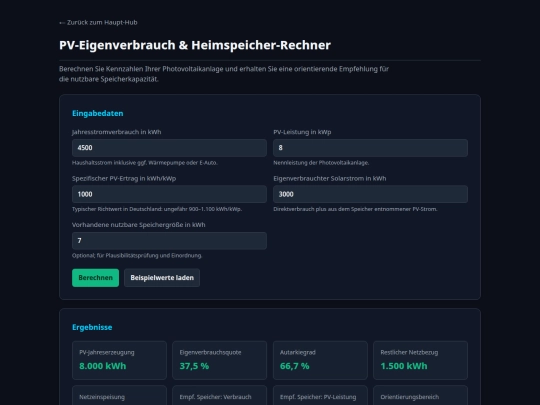Click hint text about Haushaltsstrom inklusive Wärmepumpe
The height and width of the screenshot is (405, 540).
point(145,163)
